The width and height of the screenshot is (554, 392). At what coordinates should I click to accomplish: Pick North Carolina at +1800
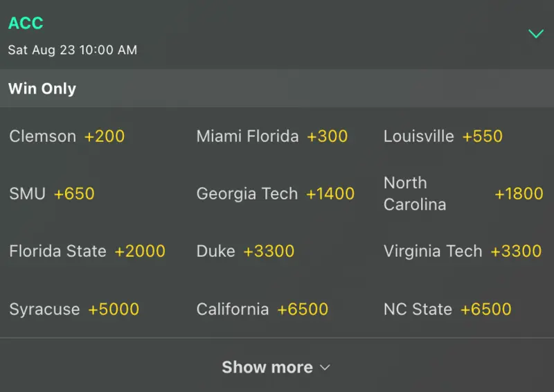tap(463, 194)
